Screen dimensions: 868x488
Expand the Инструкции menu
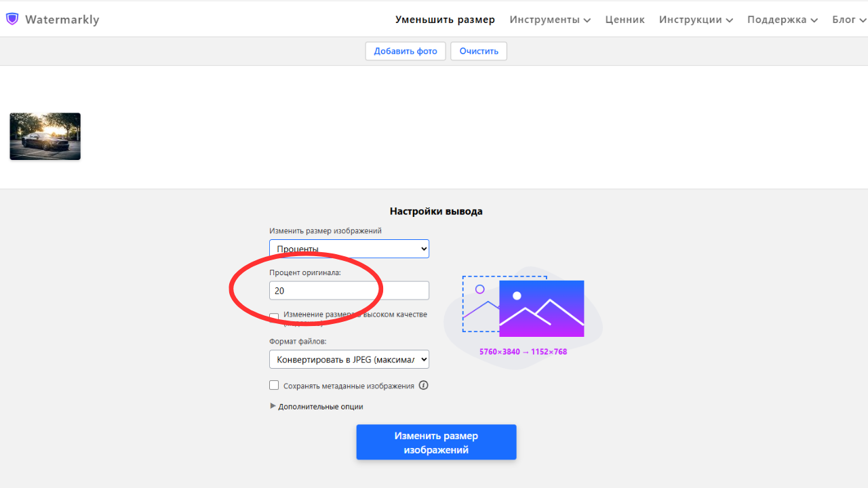point(696,20)
